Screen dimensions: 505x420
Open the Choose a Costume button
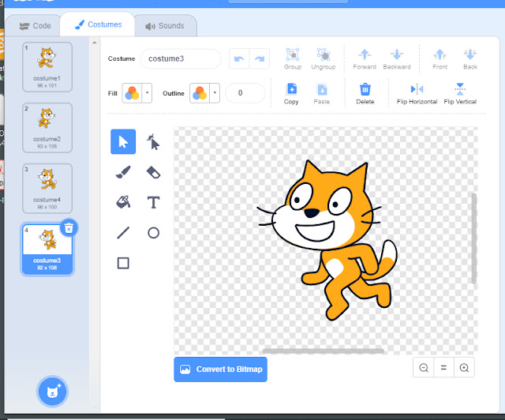click(52, 392)
